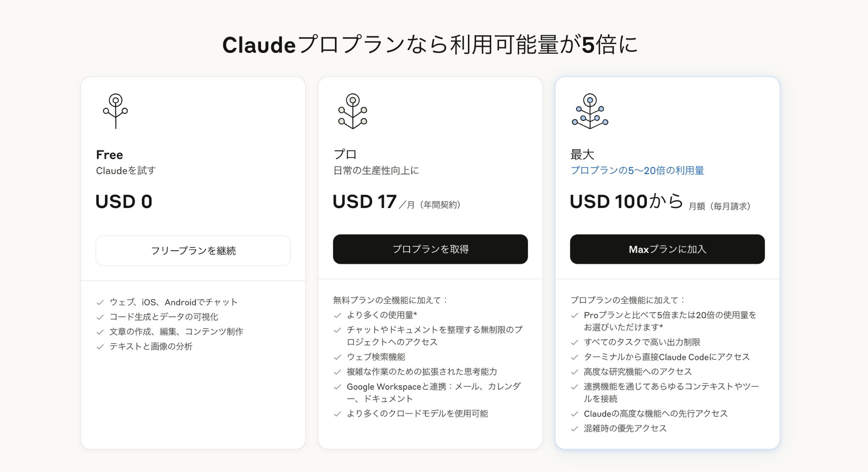Select the プロプランを取得 button
The height and width of the screenshot is (472, 868).
click(430, 249)
